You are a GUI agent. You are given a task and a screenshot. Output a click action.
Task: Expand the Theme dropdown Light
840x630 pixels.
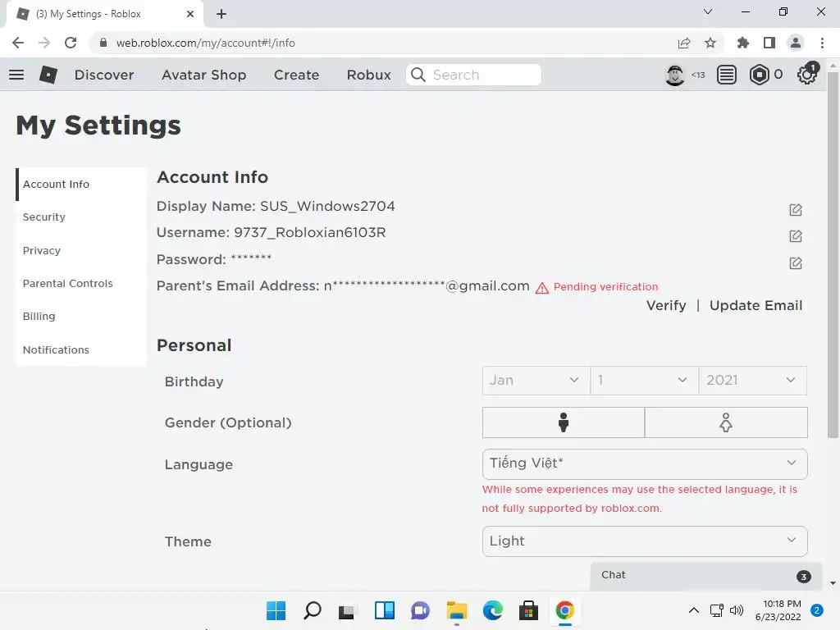pyautogui.click(x=645, y=541)
